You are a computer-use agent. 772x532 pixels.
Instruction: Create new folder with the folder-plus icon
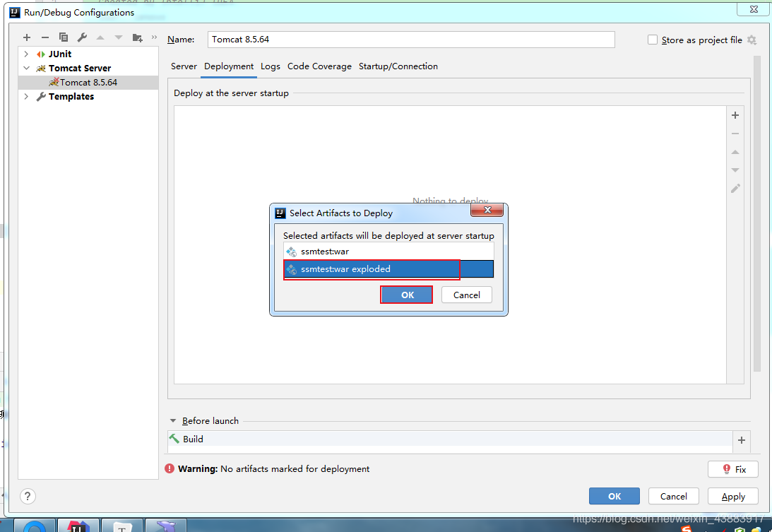[x=137, y=37]
